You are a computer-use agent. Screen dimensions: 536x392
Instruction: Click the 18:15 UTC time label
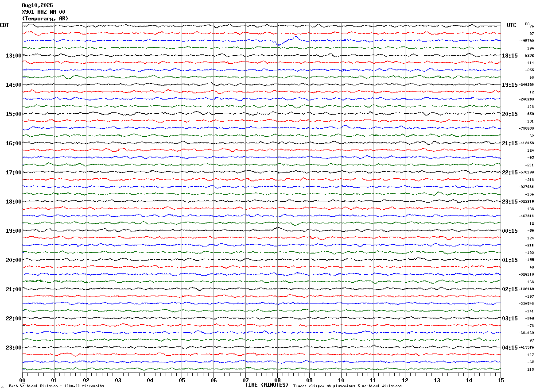[x=510, y=56]
